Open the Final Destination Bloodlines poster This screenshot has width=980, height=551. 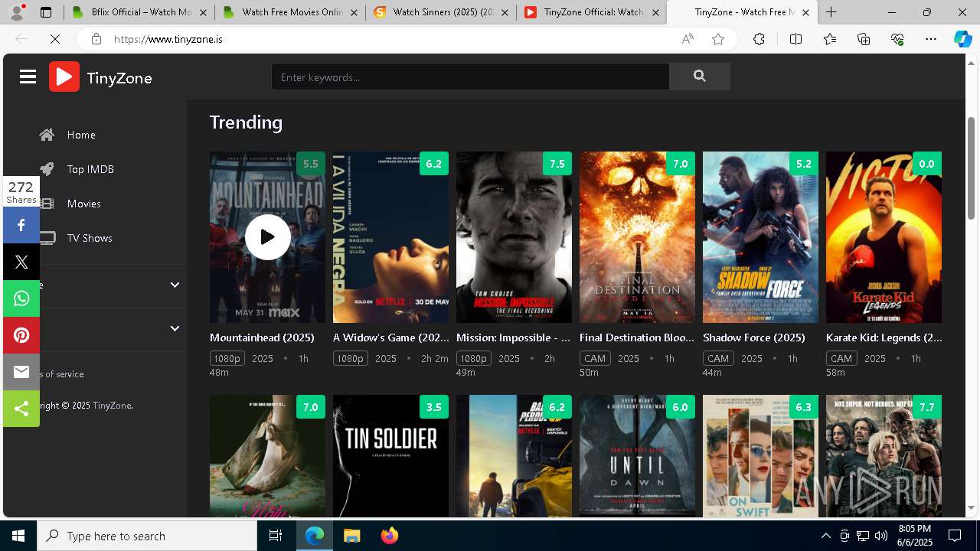click(637, 237)
